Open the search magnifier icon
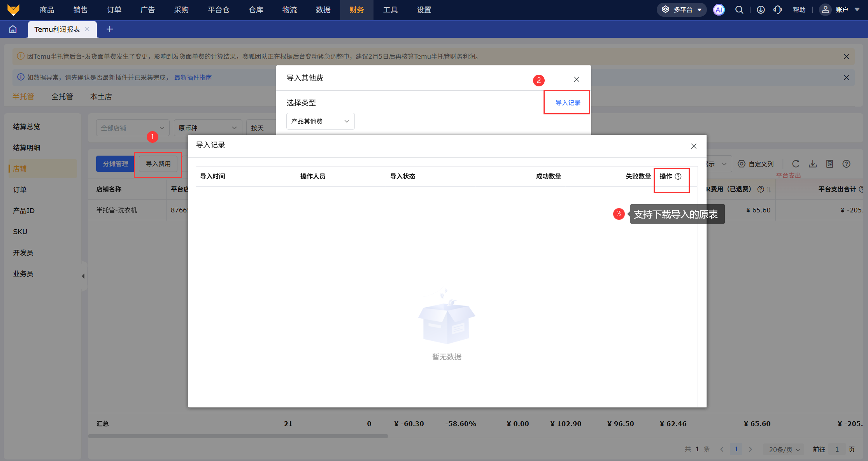868x461 pixels. 739,10
